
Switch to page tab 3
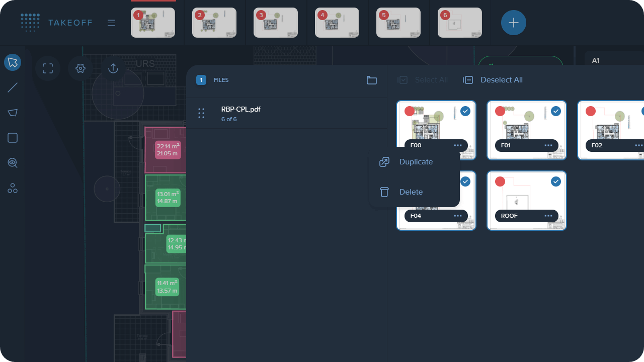276,23
